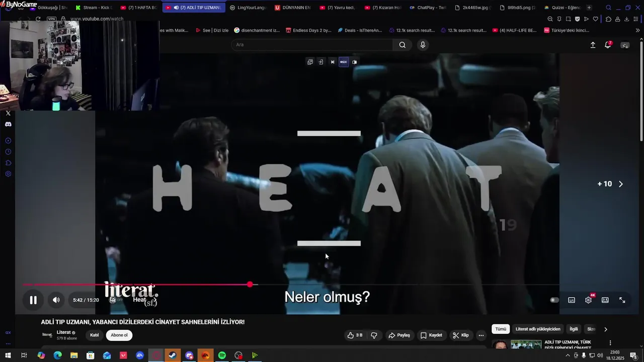
Task: Open the heart bookmark icon in toolbar
Action: (595, 19)
